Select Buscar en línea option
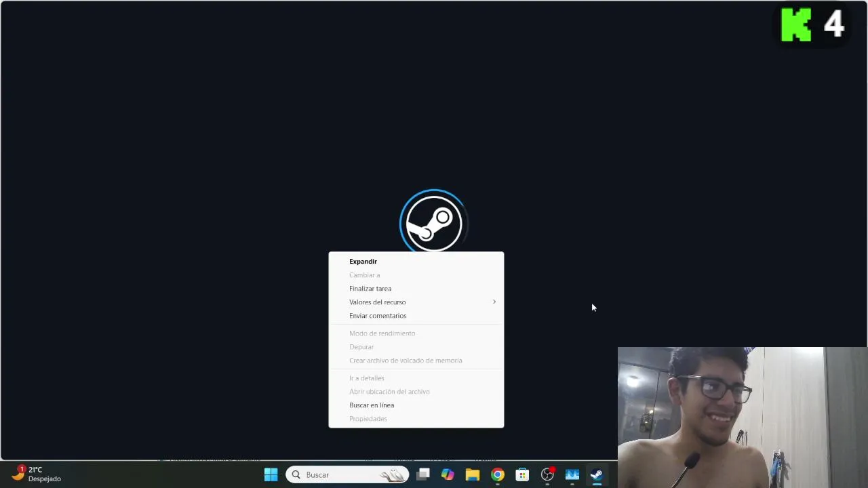The image size is (868, 488). (x=416, y=405)
